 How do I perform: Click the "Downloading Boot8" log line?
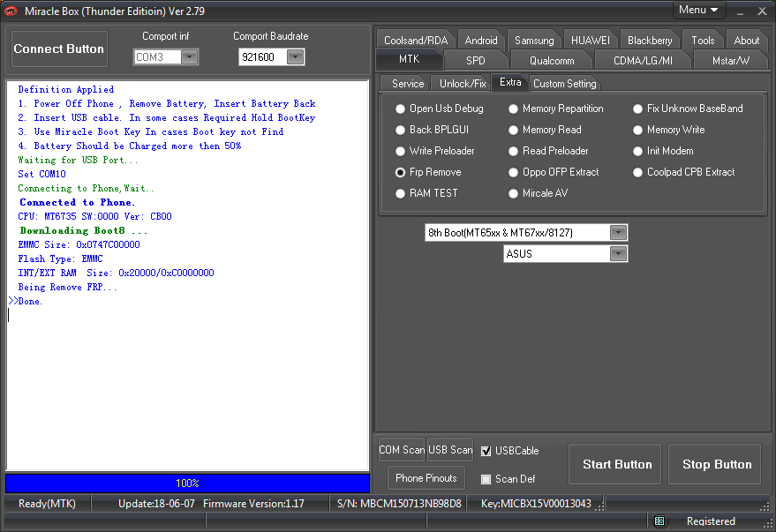[x=84, y=230]
